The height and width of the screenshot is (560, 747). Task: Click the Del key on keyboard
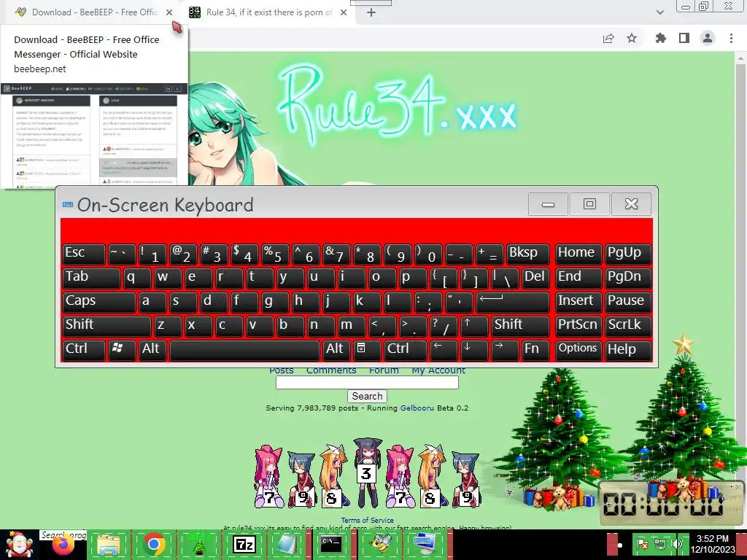535,278
